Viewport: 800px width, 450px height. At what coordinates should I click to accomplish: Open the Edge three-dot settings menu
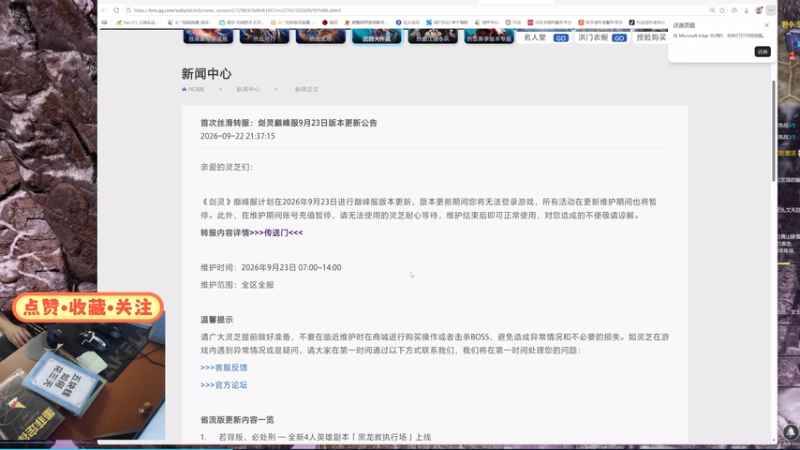770,10
